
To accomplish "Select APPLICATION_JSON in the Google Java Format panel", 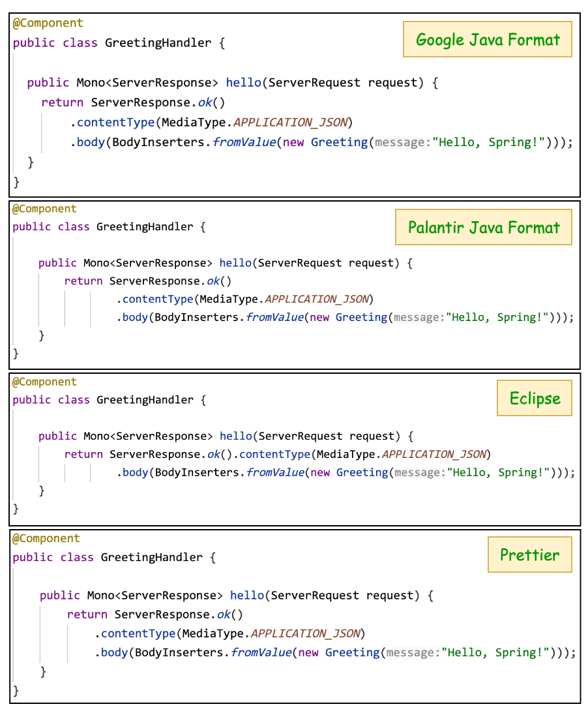I will point(290,123).
